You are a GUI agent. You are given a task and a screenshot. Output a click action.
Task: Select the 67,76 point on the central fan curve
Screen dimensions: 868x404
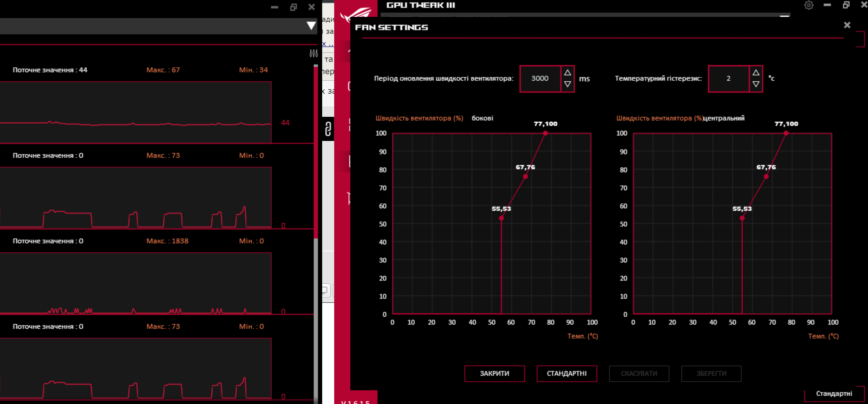766,176
